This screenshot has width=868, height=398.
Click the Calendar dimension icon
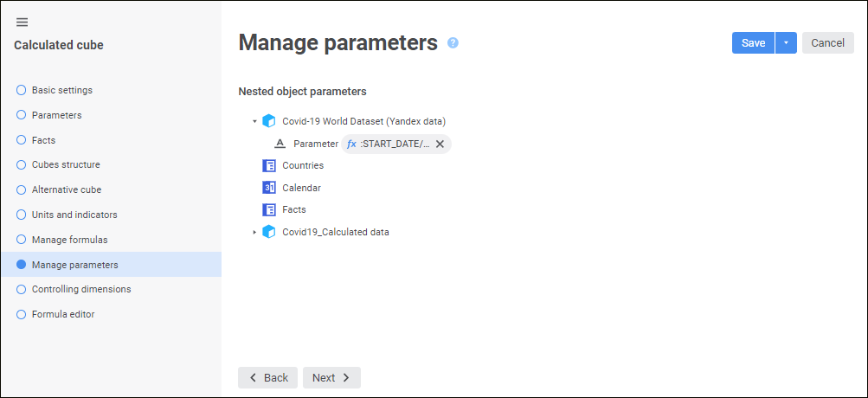269,188
